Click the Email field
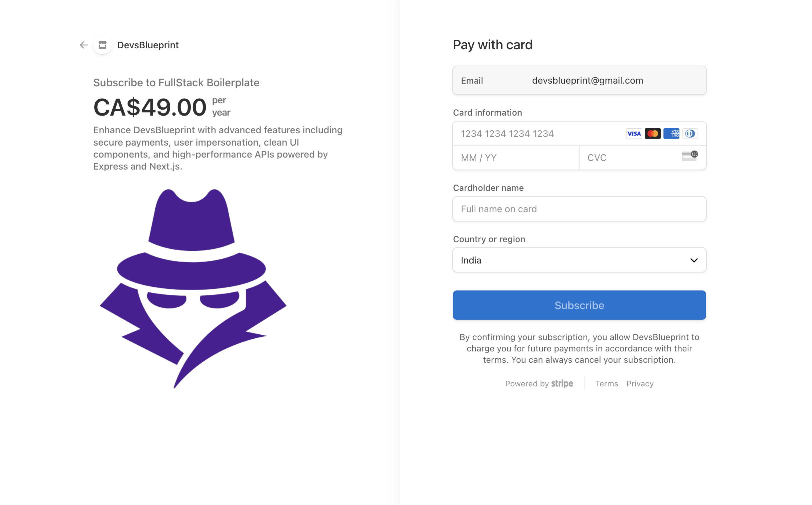The image size is (812, 505). 579,80
